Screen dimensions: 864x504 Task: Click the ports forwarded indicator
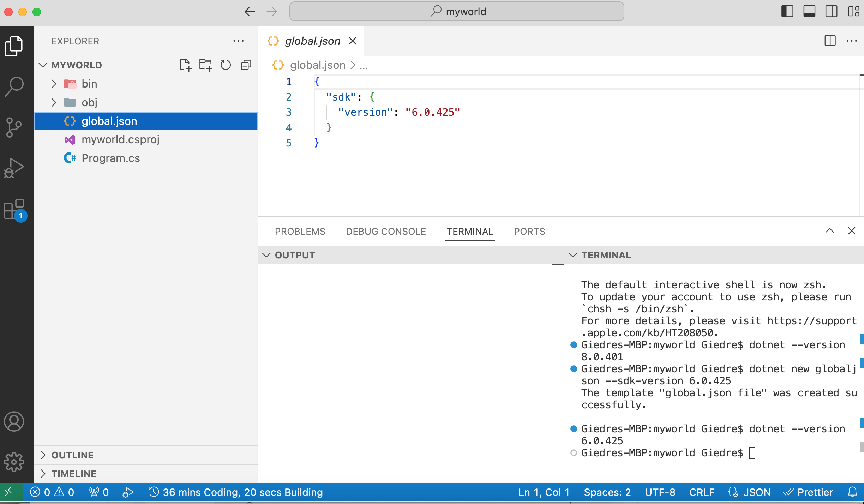point(99,492)
